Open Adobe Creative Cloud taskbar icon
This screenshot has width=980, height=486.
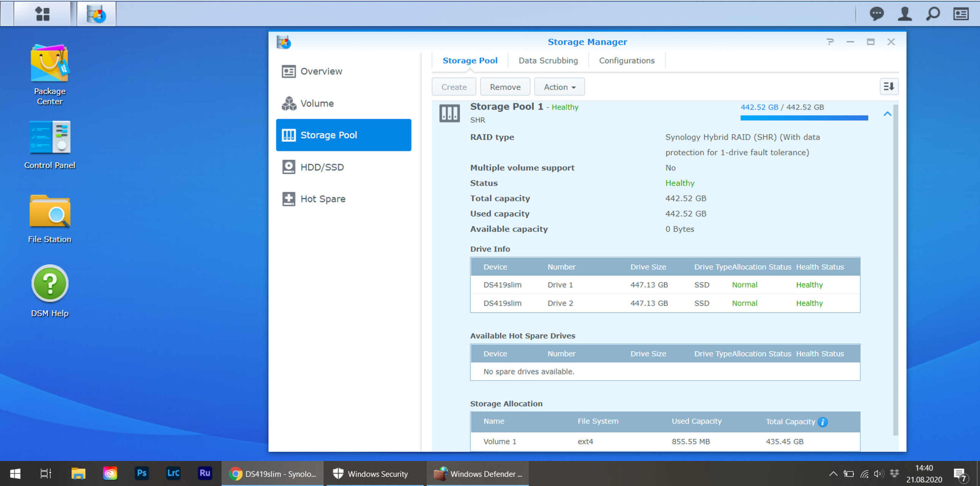pos(110,474)
